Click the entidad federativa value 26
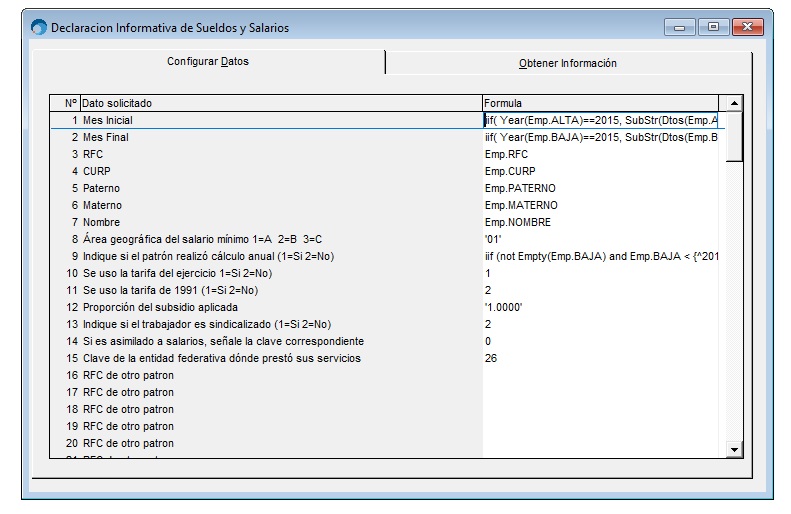The width and height of the screenshot is (791, 514). (x=491, y=358)
